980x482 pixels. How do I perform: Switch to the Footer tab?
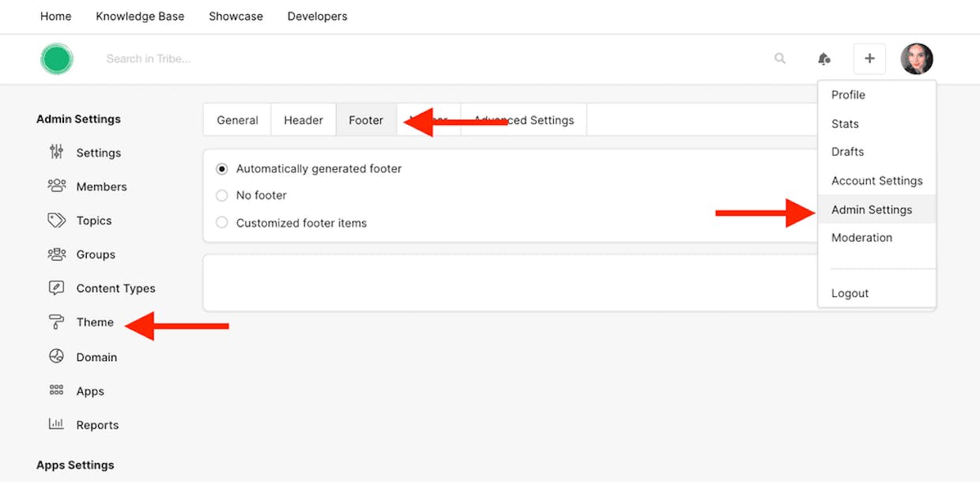[x=366, y=120]
